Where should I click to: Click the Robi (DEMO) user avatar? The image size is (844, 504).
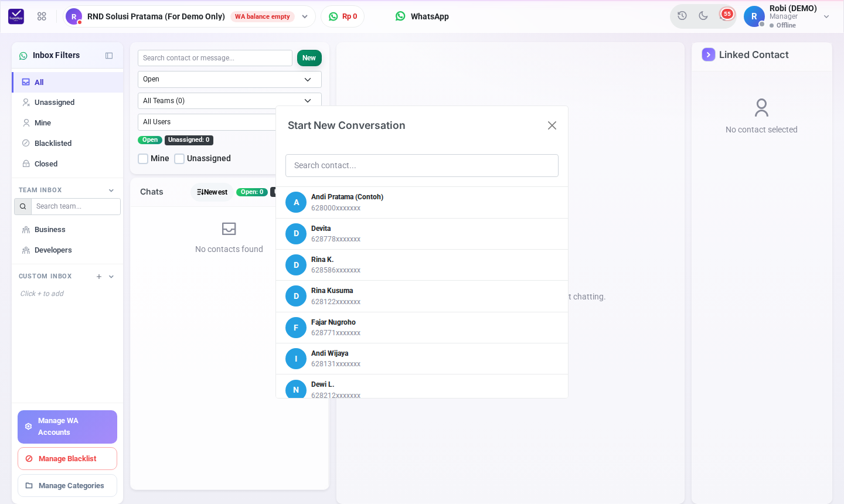(754, 16)
